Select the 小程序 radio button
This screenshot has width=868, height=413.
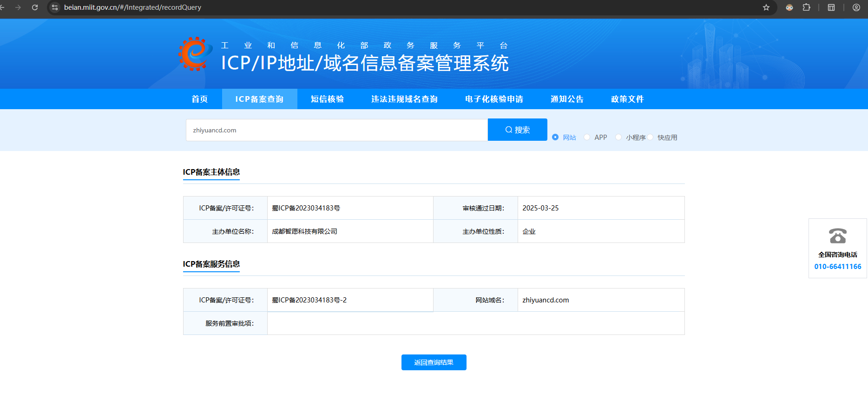618,137
